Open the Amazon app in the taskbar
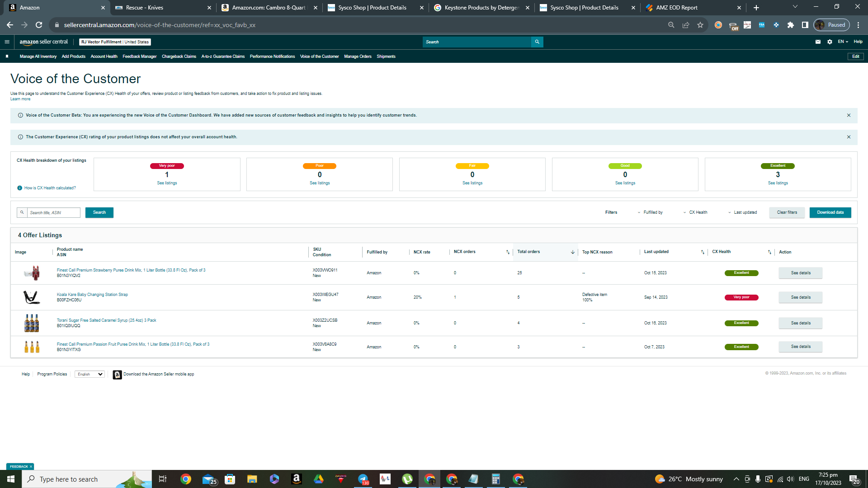Screen dimensions: 868x488 297,479
